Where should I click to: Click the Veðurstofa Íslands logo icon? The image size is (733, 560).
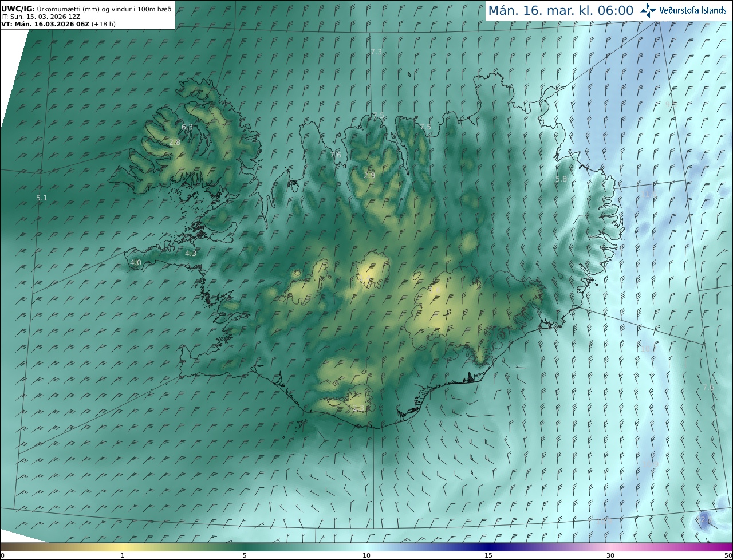648,10
